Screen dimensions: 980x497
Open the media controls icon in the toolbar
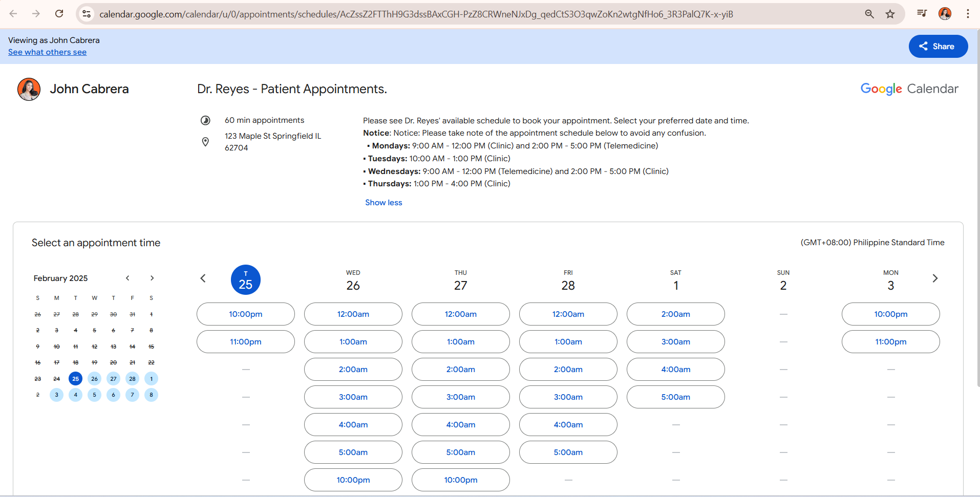922,14
